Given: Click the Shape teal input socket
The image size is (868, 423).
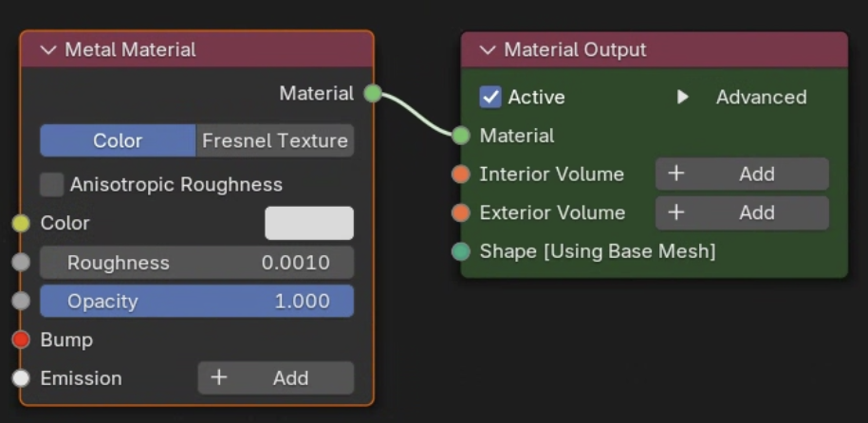Looking at the screenshot, I should [461, 251].
